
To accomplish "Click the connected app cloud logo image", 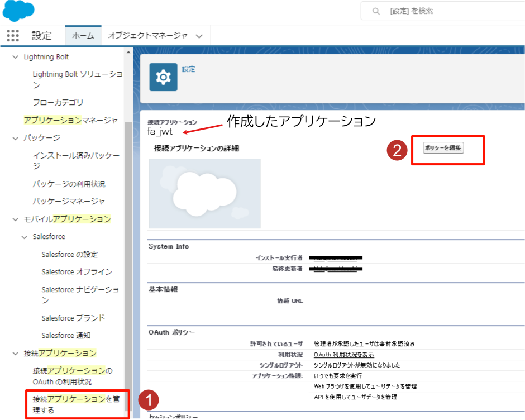I will (x=204, y=193).
